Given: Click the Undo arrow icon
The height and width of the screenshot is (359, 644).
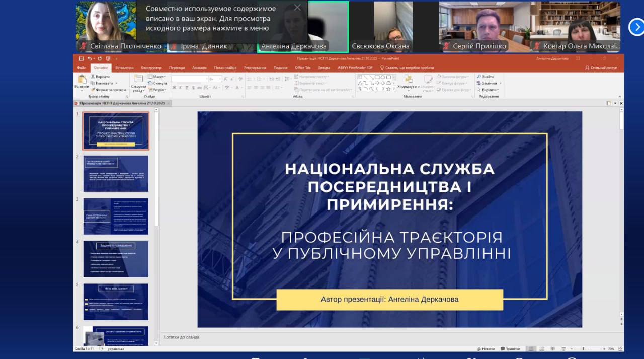Looking at the screenshot, I should click(x=89, y=58).
